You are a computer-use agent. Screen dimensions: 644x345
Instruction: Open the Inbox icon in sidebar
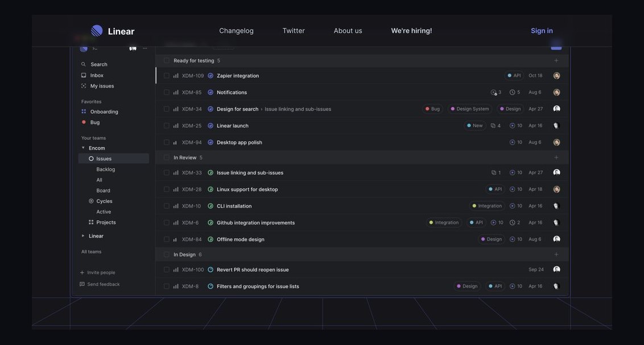[x=84, y=75]
